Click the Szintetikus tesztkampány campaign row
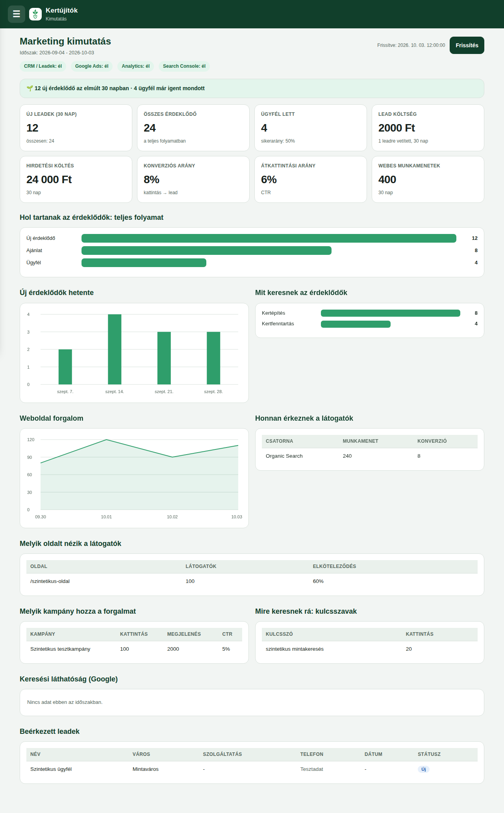Screen dimensions: 504x813 pyautogui.click(x=134, y=649)
